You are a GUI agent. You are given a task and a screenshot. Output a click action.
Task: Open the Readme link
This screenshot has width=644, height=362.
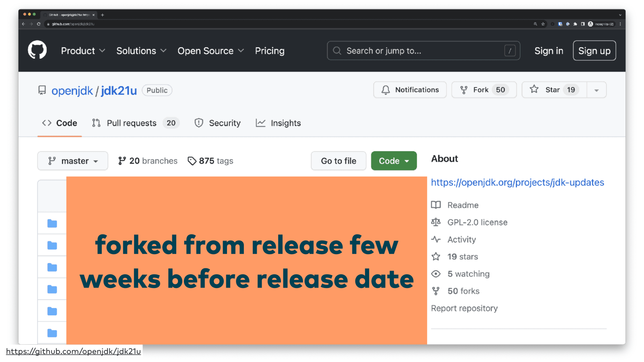tap(463, 205)
